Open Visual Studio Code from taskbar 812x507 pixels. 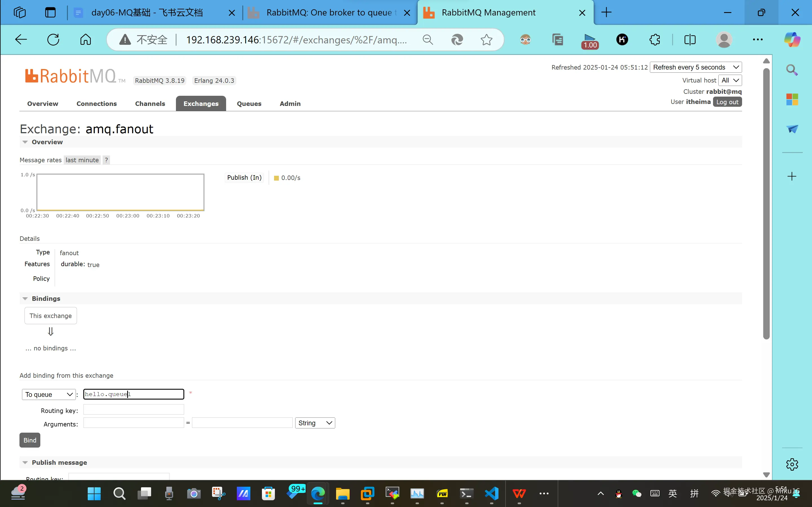pos(491,493)
